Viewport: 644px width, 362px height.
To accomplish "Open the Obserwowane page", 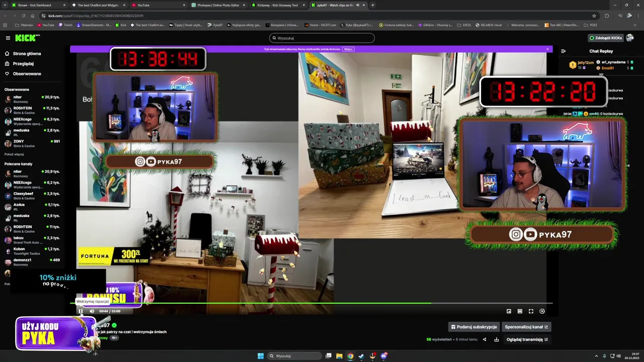I will pos(23,74).
